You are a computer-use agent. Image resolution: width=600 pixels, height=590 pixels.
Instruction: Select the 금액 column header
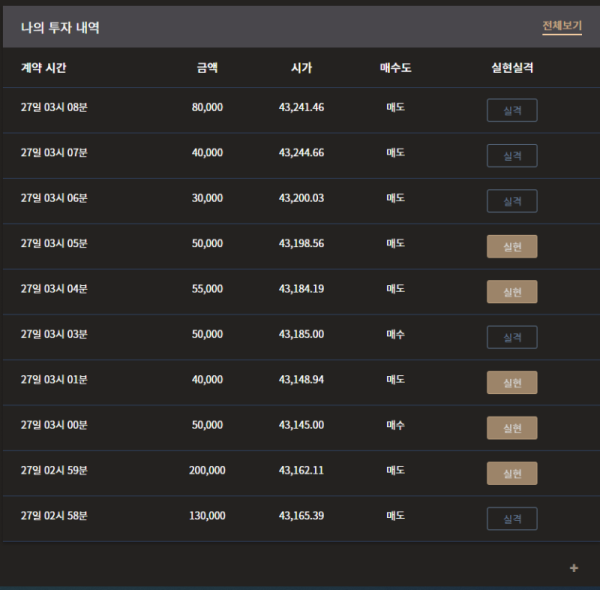[x=207, y=68]
